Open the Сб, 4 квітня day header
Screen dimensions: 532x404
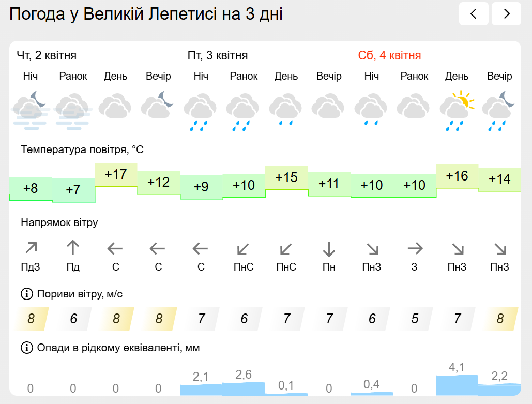coord(389,56)
